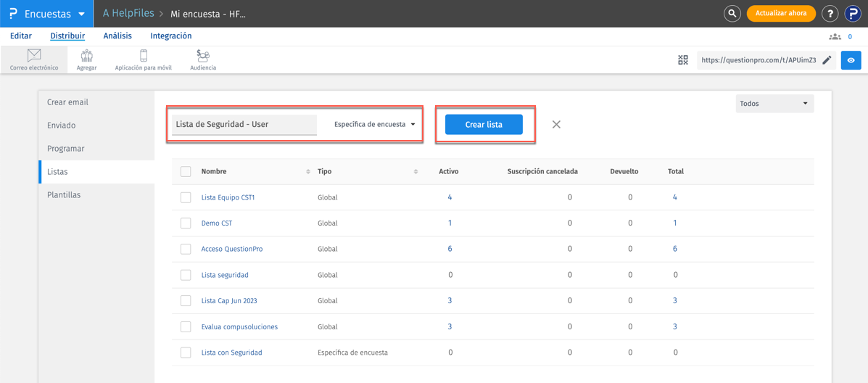Open the search magnifier icon
This screenshot has height=383, width=868.
tap(732, 13)
